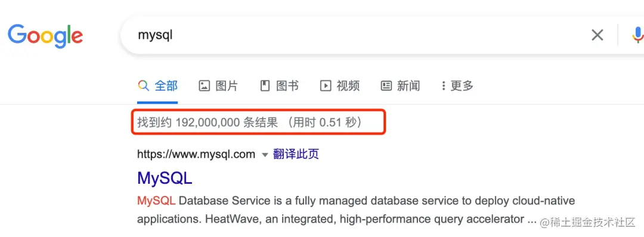Open the 新闻 tab
This screenshot has height=237, width=644.
pyautogui.click(x=400, y=86)
